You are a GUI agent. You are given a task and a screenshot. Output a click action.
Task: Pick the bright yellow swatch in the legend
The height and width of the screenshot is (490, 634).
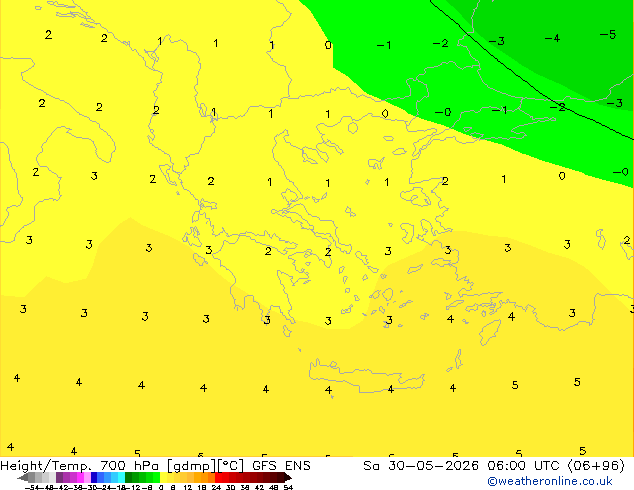tap(163, 477)
